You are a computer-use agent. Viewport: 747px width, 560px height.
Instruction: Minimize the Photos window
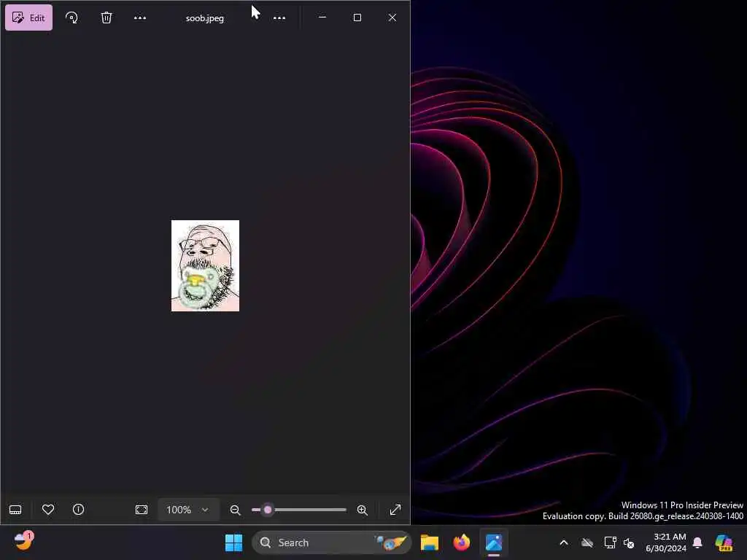[322, 17]
